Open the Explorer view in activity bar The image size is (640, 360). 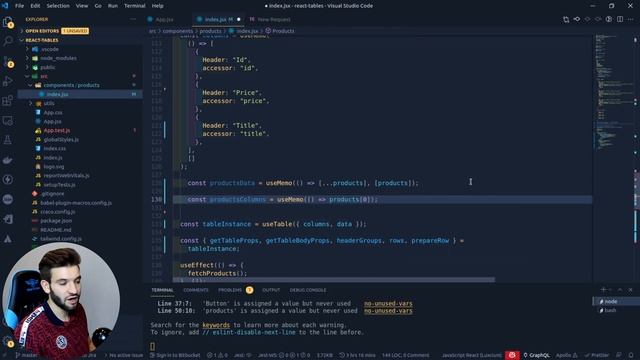point(8,22)
